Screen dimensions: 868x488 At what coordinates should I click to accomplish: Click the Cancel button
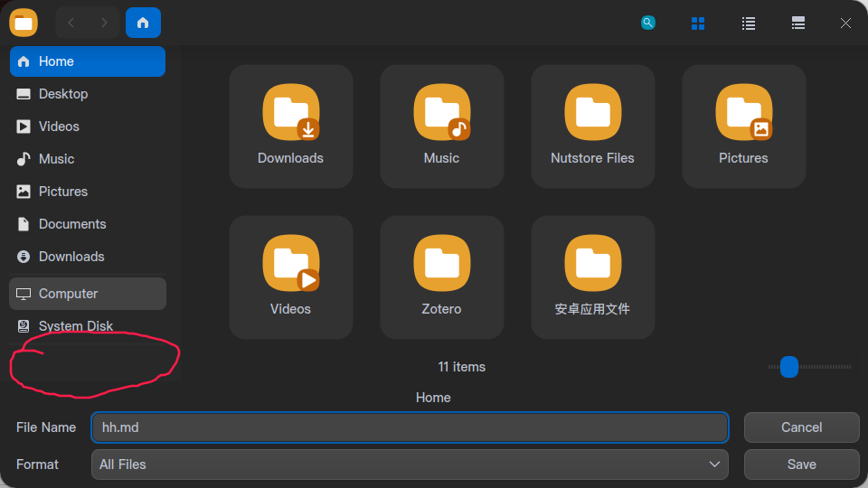point(802,427)
